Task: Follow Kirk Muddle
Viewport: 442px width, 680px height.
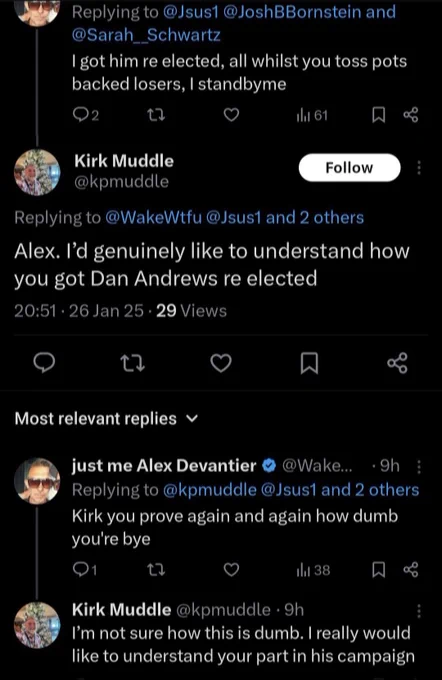Action: (349, 167)
